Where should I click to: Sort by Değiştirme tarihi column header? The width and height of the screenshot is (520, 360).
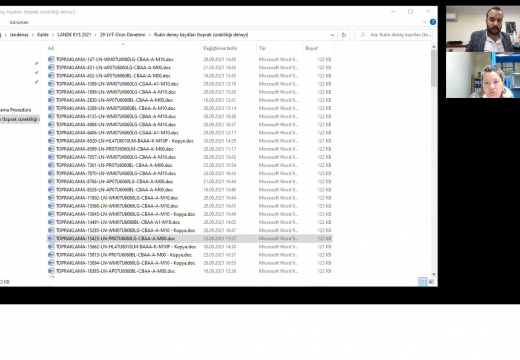click(220, 48)
